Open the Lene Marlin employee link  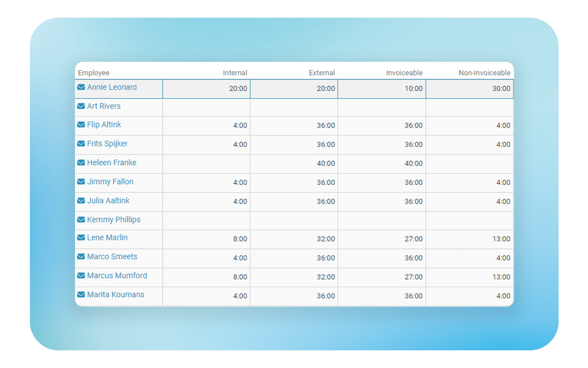coord(107,237)
